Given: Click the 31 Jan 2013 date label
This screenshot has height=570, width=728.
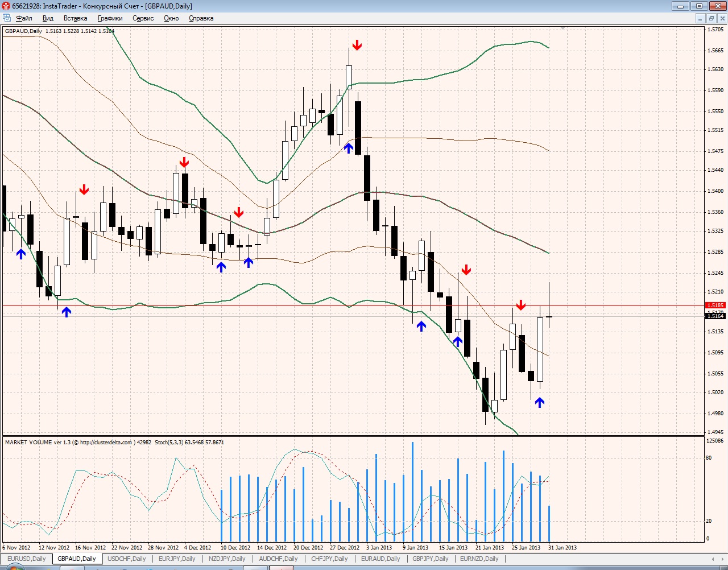Looking at the screenshot, I should [x=562, y=547].
